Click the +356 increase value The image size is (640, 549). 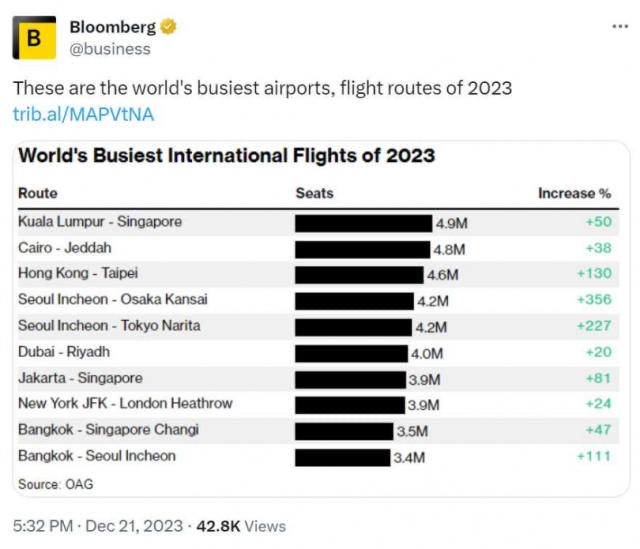[594, 299]
